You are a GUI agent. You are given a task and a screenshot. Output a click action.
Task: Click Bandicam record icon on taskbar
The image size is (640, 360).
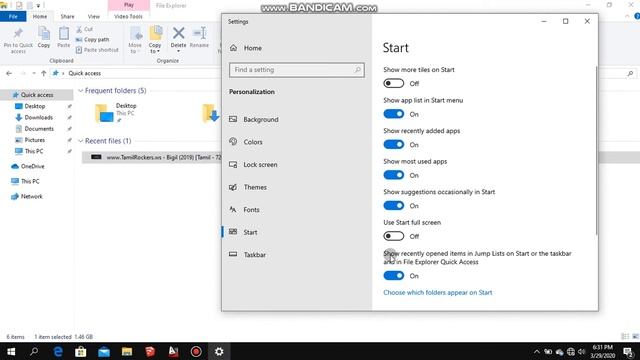[x=196, y=351]
